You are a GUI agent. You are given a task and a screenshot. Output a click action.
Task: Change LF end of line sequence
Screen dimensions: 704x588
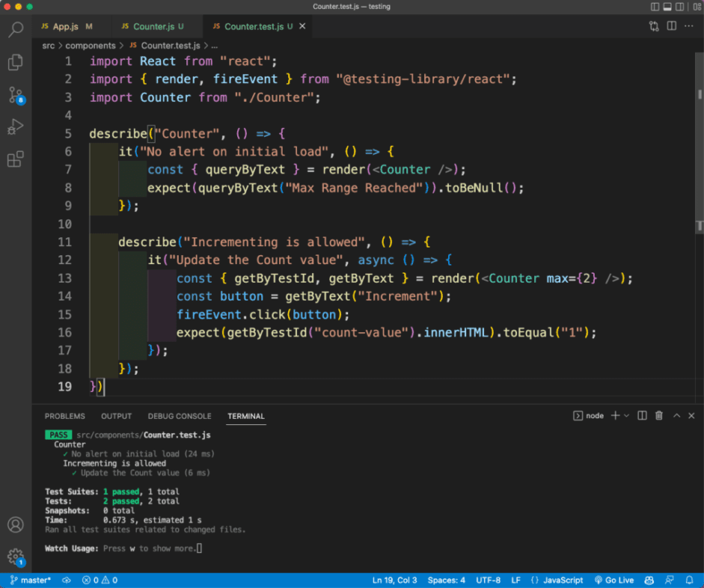pyautogui.click(x=516, y=580)
